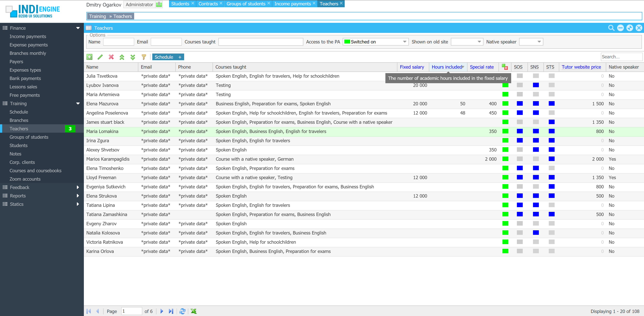Screen dimensions: 644x316
Task: Click the double up arrows icon
Action: (x=122, y=57)
